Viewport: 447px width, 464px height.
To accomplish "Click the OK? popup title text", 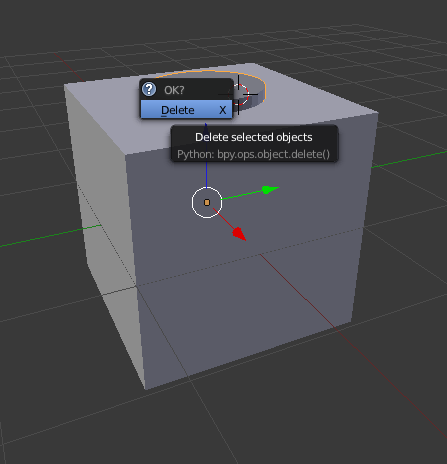I will coord(174,90).
